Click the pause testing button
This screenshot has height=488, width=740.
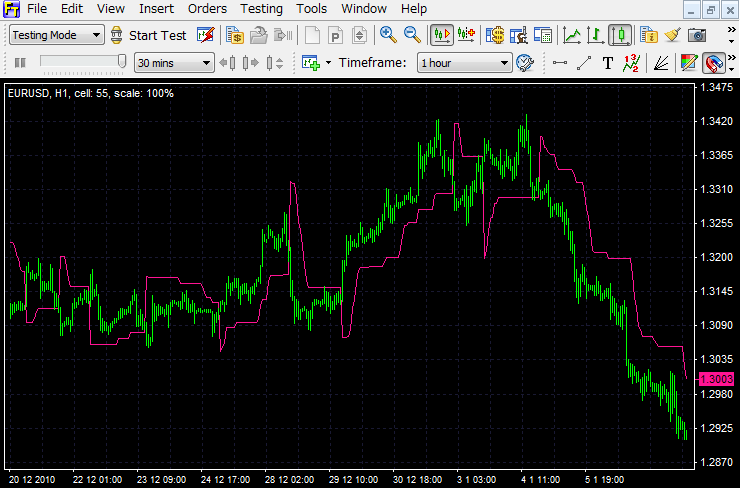click(20, 63)
